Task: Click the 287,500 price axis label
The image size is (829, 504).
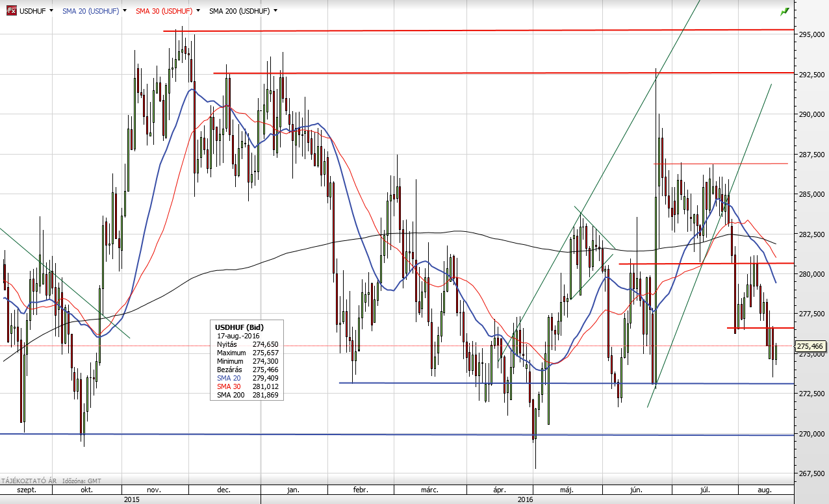Action: click(810, 155)
